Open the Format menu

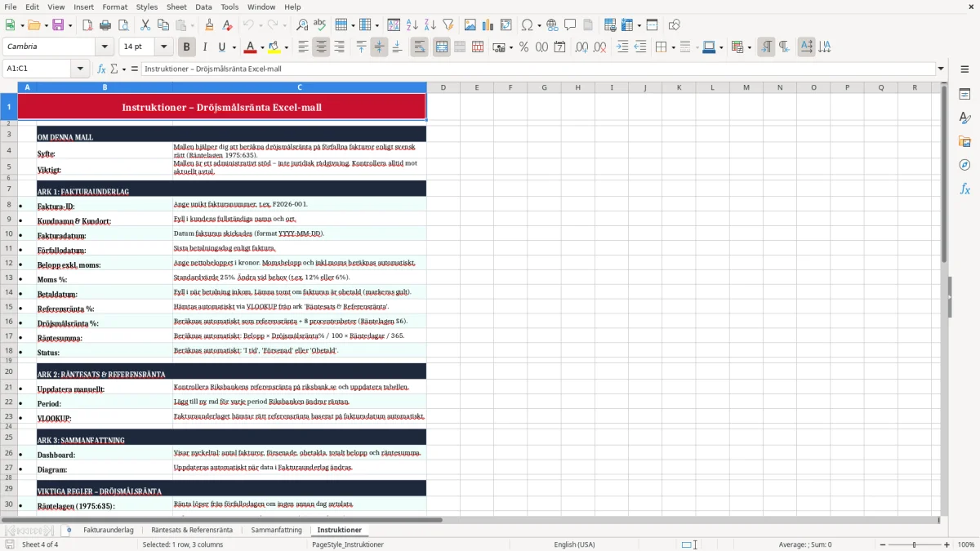click(114, 7)
